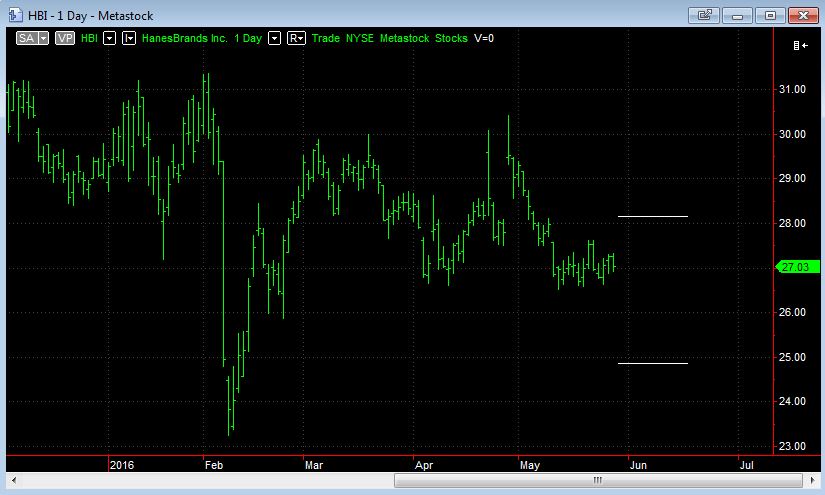
Task: Click the Metastock label in chart header
Action: (405, 38)
